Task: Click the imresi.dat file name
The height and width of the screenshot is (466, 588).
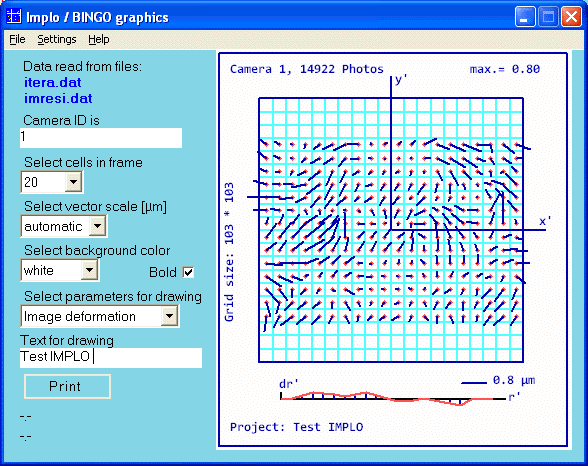Action: pyautogui.click(x=58, y=99)
